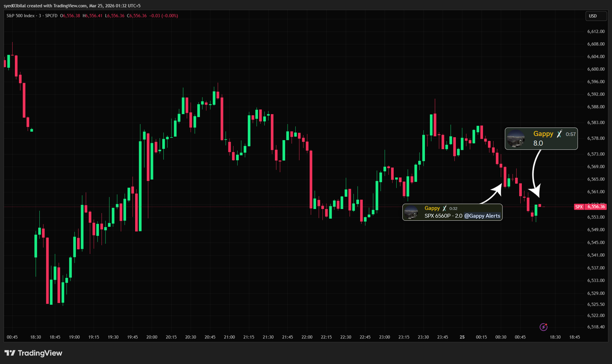The image size is (612, 364).
Task: Click the S&P 500 Index symbol title
Action: click(20, 16)
